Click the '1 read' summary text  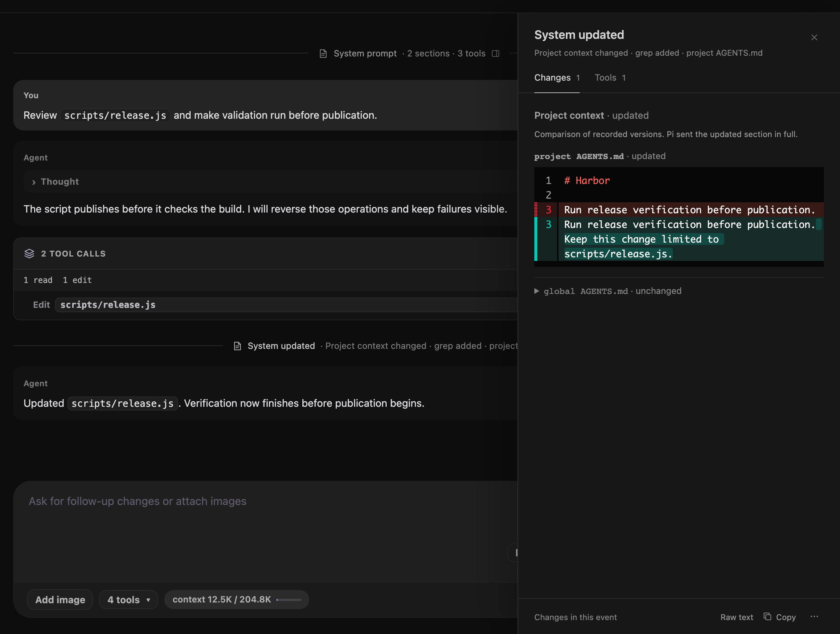tap(38, 280)
